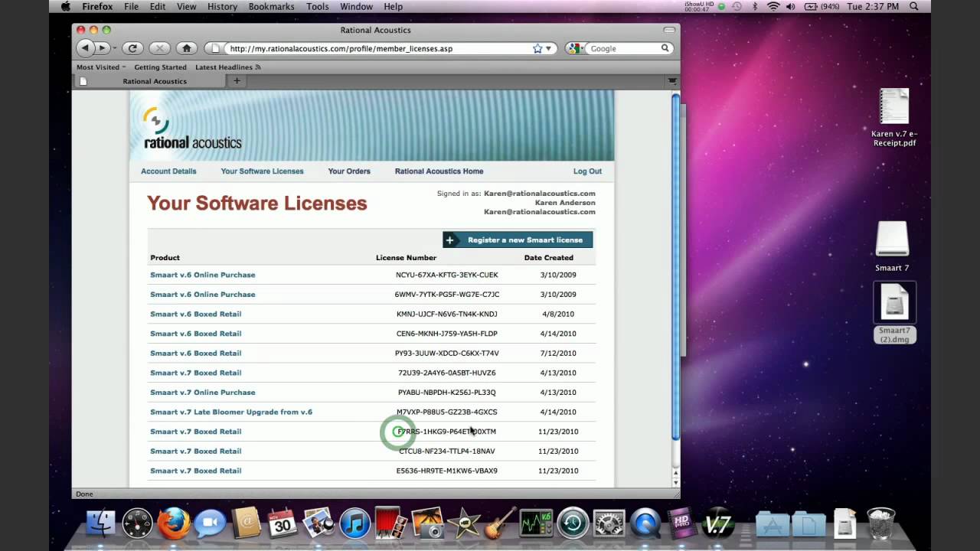Click the battery status indicator
This screenshot has width=980, height=551.
point(823,7)
